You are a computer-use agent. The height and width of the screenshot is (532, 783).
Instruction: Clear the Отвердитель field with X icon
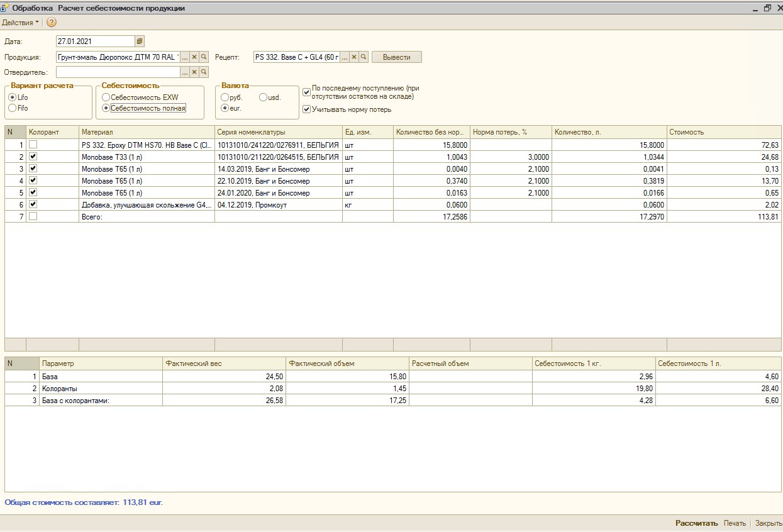194,72
